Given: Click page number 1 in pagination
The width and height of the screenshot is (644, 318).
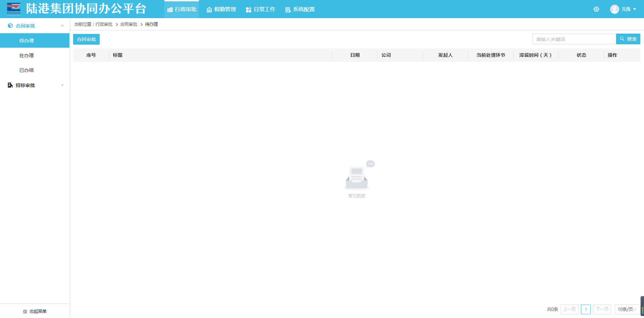Looking at the screenshot, I should (586, 309).
